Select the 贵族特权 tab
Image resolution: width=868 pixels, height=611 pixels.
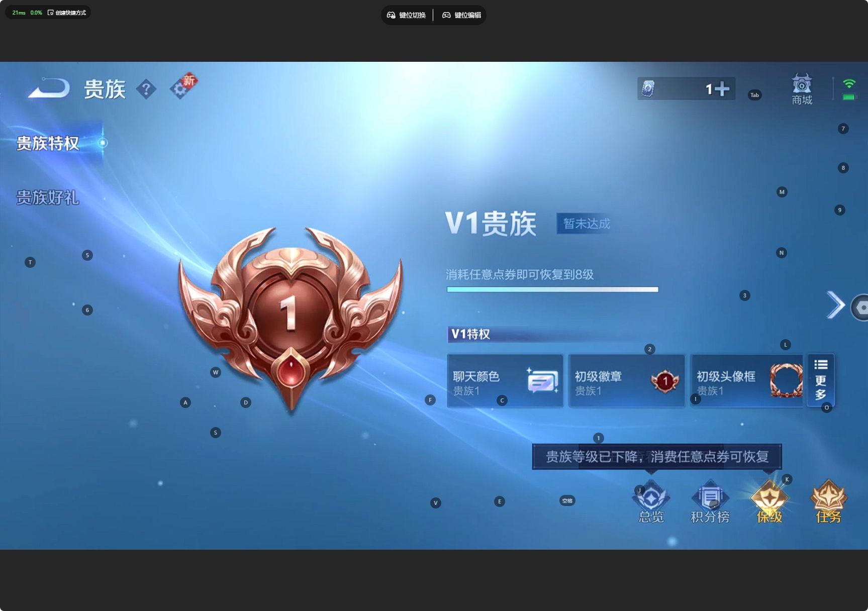48,143
